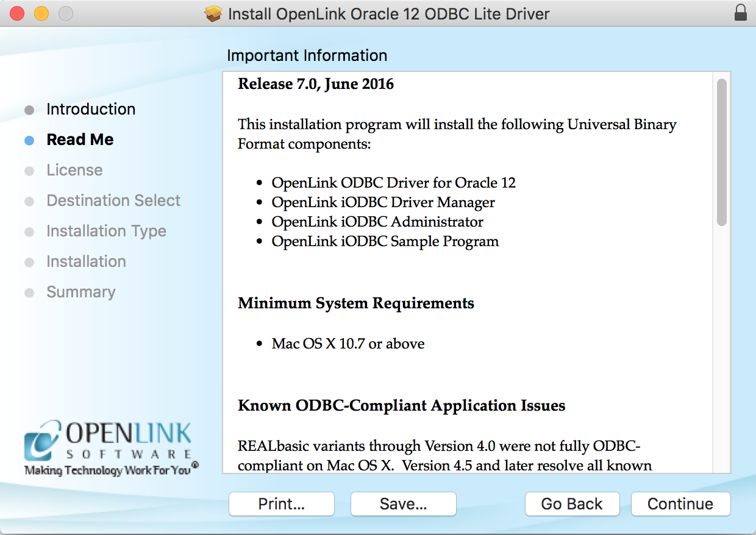The height and width of the screenshot is (535, 756).
Task: Open the Print dialog
Action: click(281, 504)
